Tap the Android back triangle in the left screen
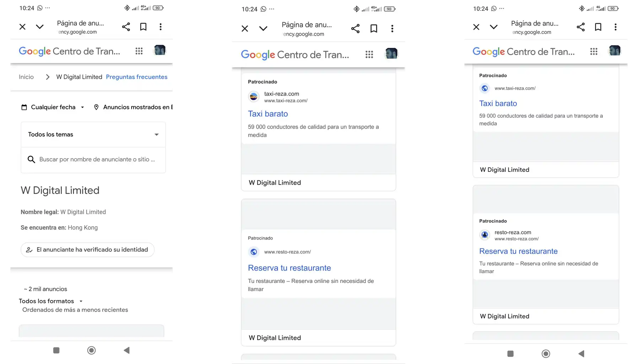Screen dimensions: 637x364 click(127, 350)
